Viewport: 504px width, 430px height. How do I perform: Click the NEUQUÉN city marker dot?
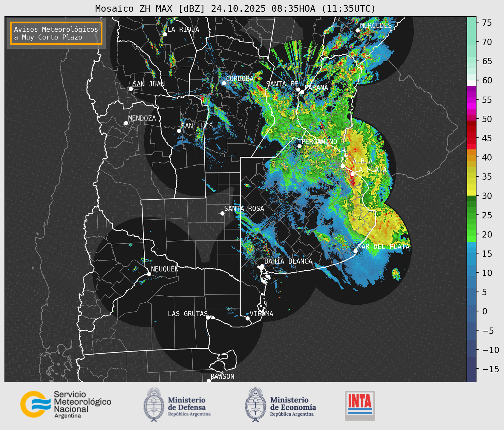pyautogui.click(x=149, y=274)
